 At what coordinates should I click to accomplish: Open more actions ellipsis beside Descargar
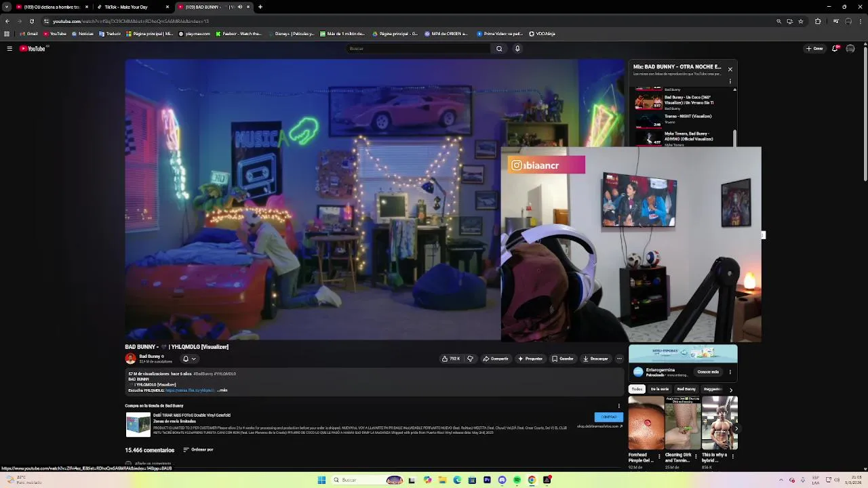coord(619,359)
